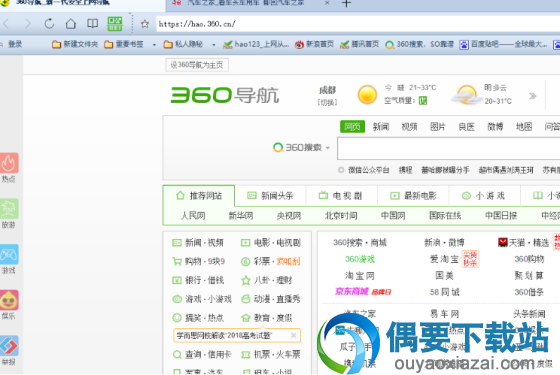
Task: Click the browser forward arrow
Action: click(28, 24)
